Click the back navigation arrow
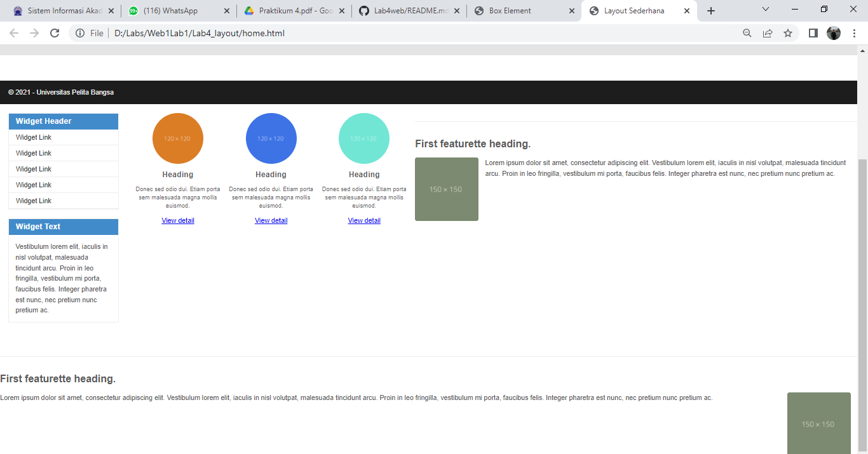 (13, 32)
